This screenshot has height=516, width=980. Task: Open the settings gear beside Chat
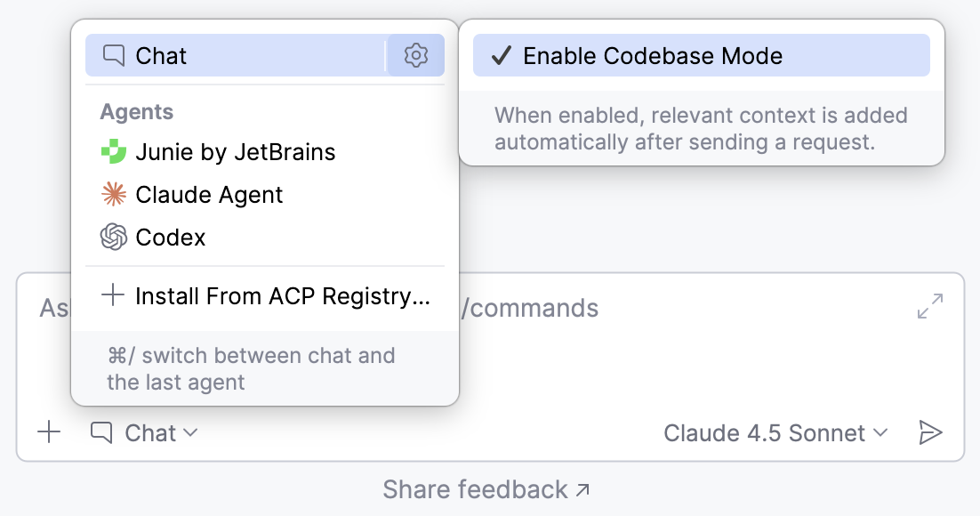tap(415, 54)
